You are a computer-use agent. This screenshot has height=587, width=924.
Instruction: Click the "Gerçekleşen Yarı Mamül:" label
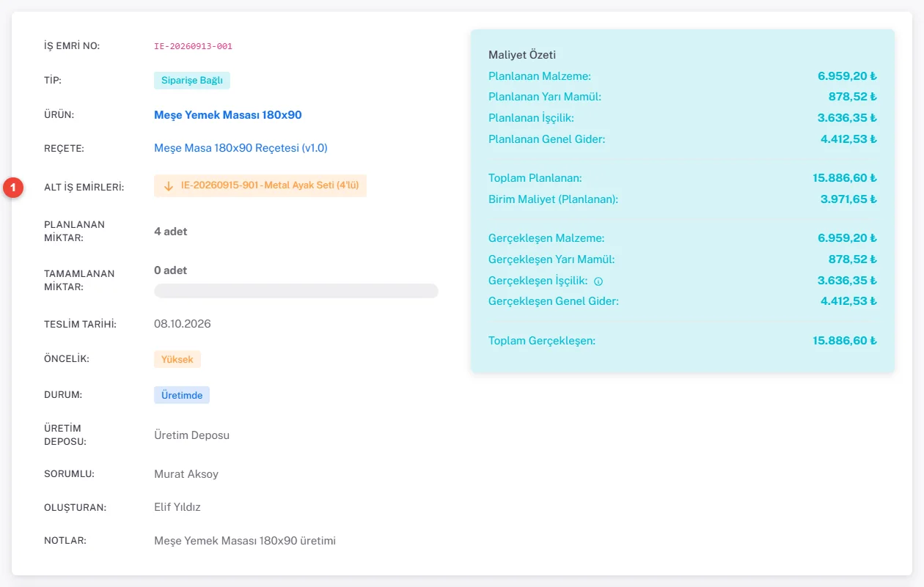tap(551, 259)
